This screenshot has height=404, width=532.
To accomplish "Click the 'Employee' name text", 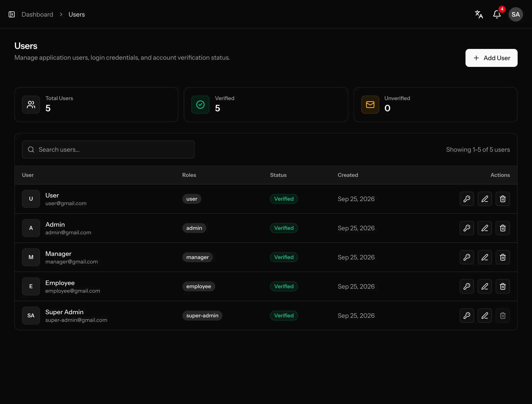I will pos(60,283).
